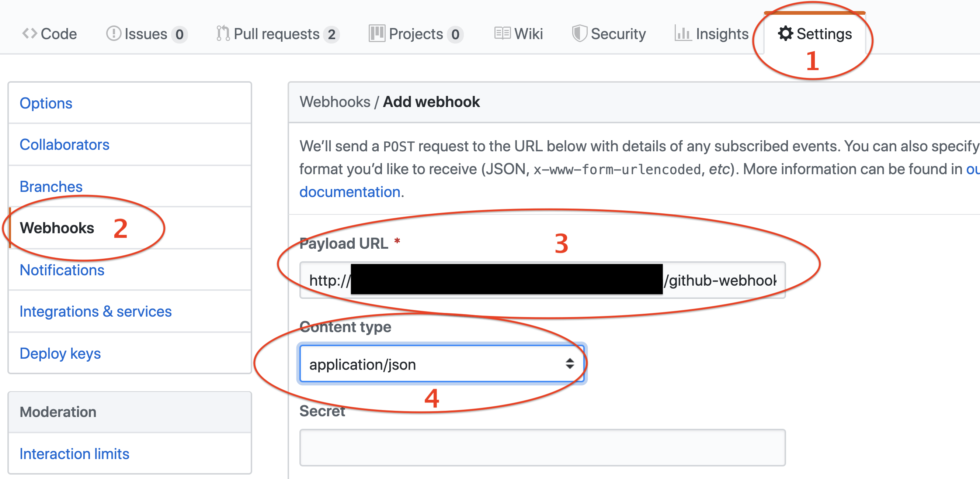Select the Code brackets icon

tap(30, 34)
